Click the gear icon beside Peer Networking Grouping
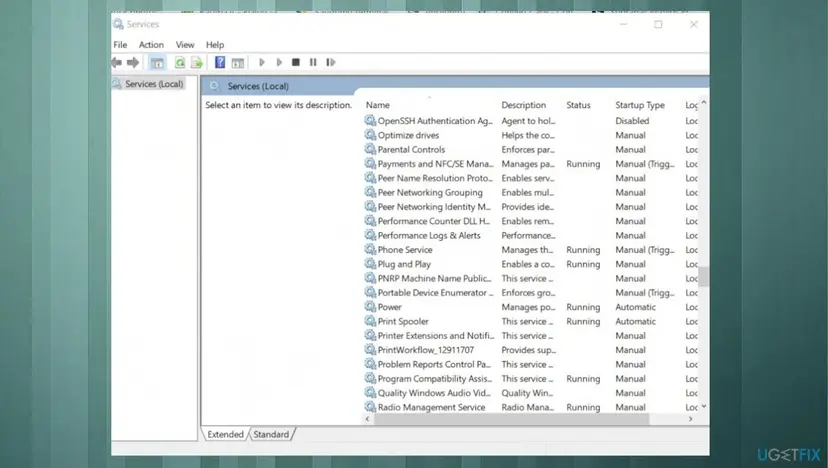Viewport: 828px width, 468px height. coord(370,192)
